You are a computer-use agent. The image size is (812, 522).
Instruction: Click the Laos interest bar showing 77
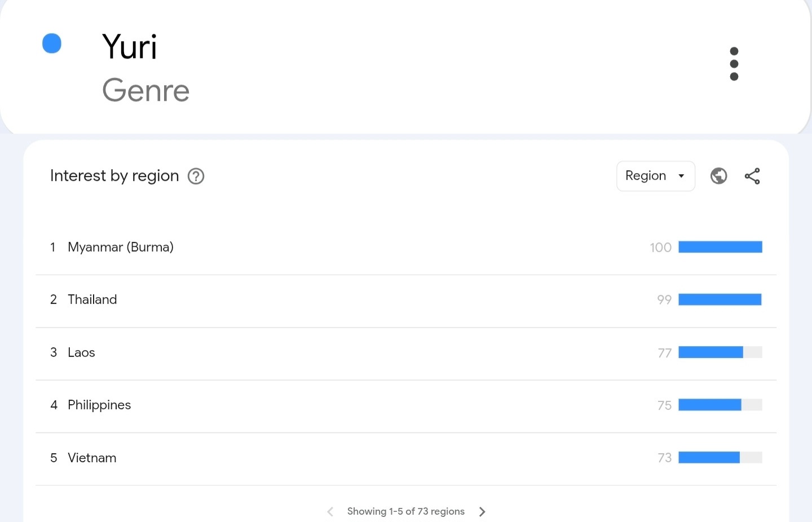[x=720, y=352]
